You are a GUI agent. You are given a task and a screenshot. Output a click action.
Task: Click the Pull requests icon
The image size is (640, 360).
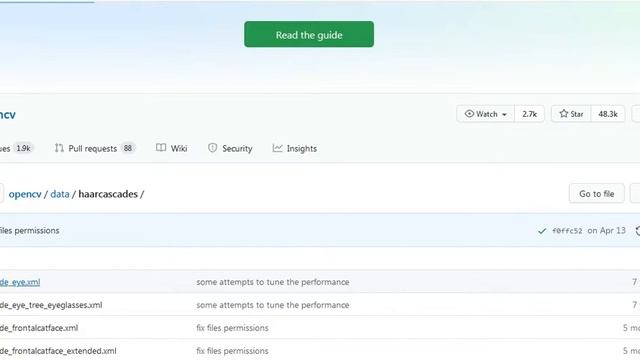[x=59, y=148]
